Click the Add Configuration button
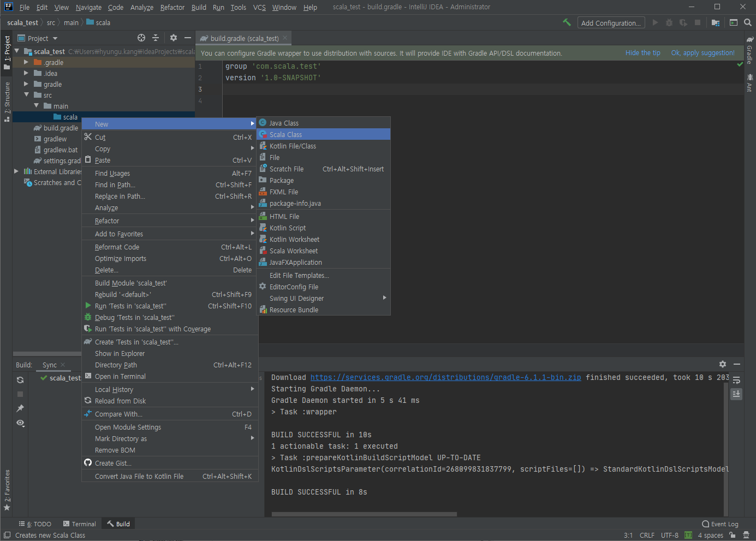This screenshot has height=541, width=756. click(611, 23)
